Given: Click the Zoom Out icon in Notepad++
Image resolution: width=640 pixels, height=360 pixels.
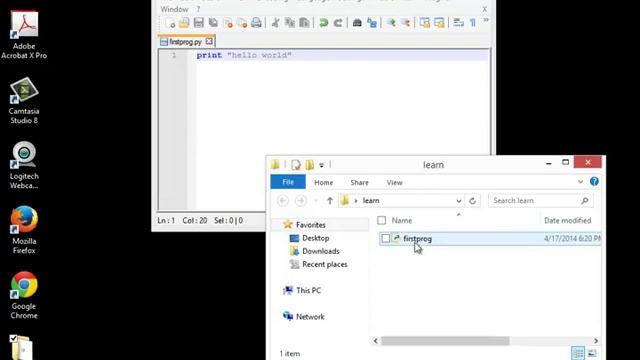Looking at the screenshot, I should click(405, 23).
